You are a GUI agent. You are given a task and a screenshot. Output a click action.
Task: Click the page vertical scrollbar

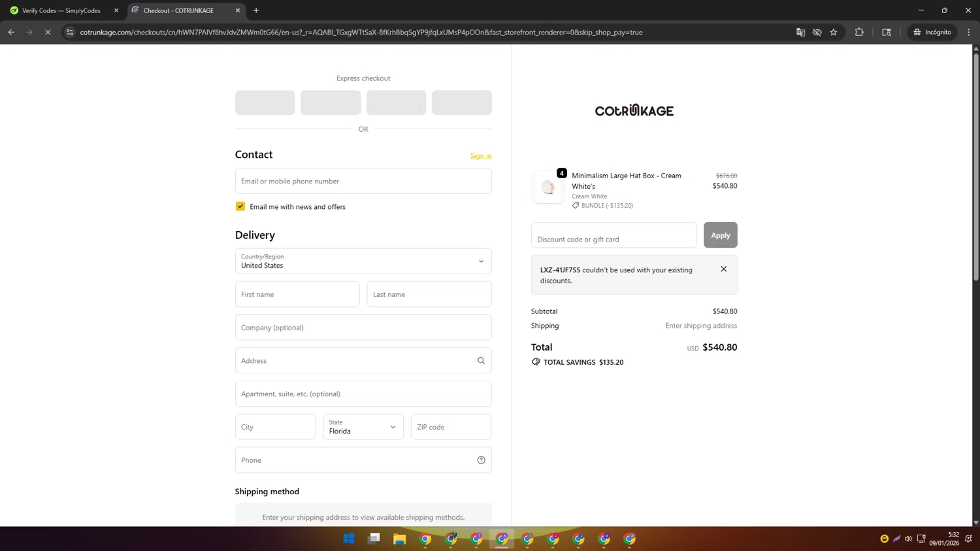coord(976,167)
